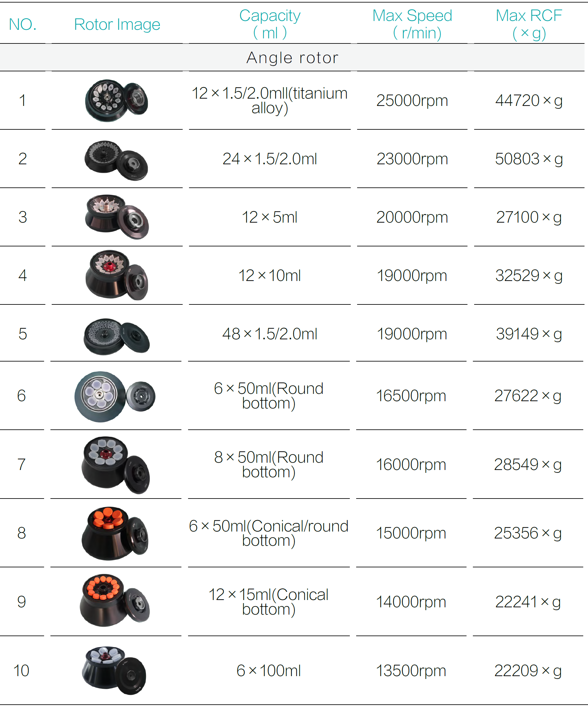This screenshot has height=711, width=588.
Task: Click the Rotor Image column header
Action: coord(117,24)
